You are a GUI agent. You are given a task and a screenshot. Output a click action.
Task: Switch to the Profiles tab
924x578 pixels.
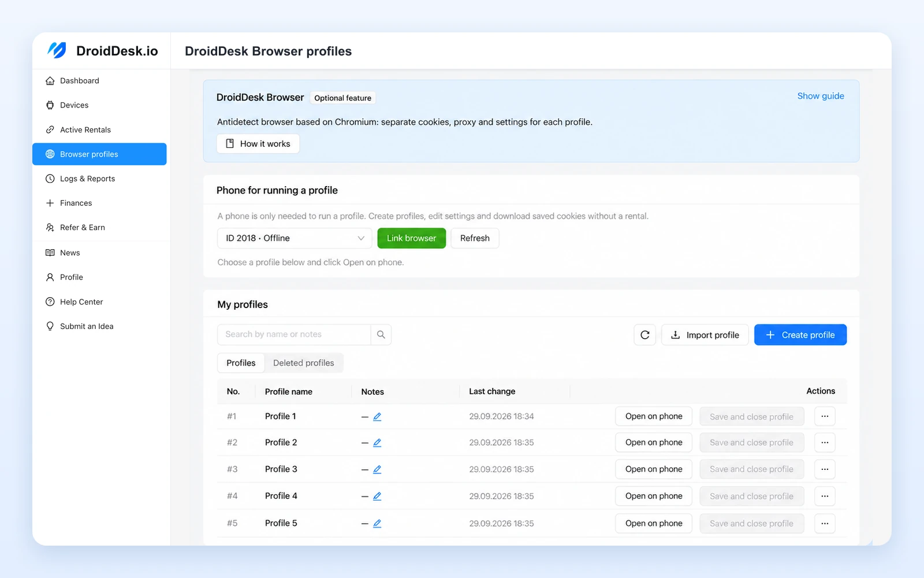pos(241,363)
